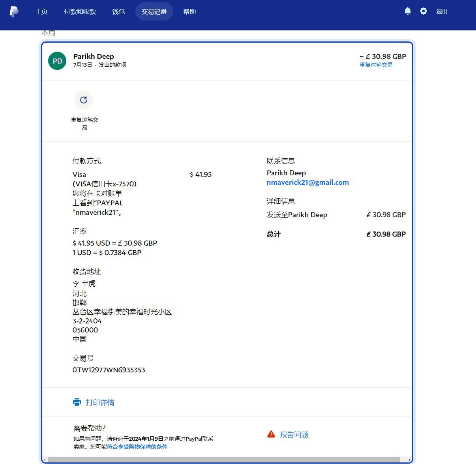
Task: Select the 交易记录 tab
Action: click(154, 12)
